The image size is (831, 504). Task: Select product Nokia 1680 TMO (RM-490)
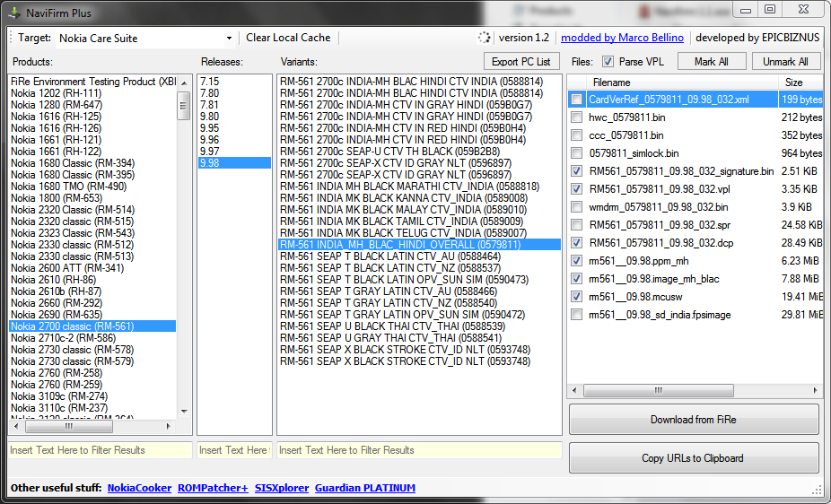(x=92, y=187)
